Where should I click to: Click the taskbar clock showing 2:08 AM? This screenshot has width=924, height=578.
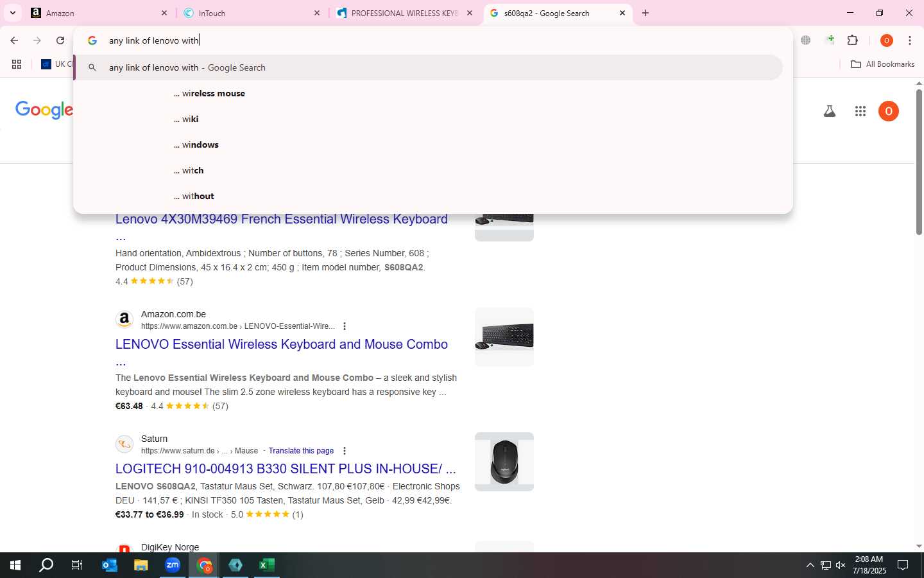tap(869, 565)
